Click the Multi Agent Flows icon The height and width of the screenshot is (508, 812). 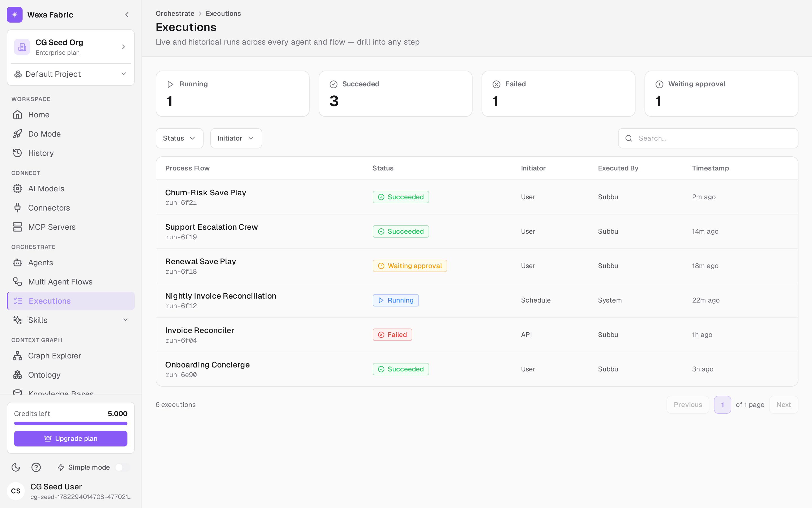[17, 282]
